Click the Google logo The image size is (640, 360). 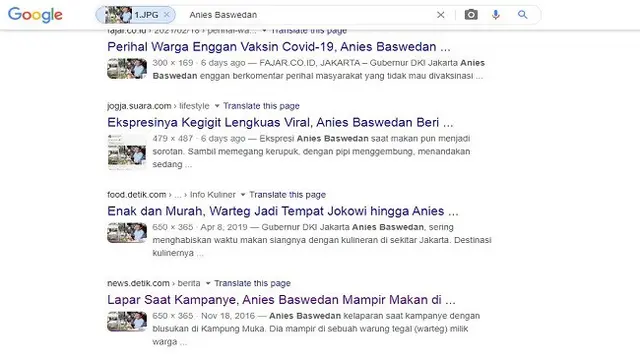[x=35, y=15]
